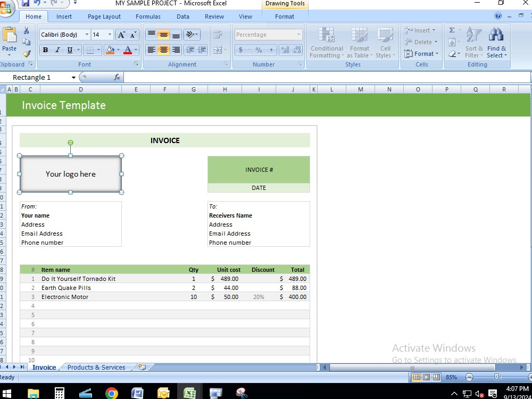Image resolution: width=532 pixels, height=399 pixels.
Task: Click the Excel Help question mark
Action: [x=498, y=15]
